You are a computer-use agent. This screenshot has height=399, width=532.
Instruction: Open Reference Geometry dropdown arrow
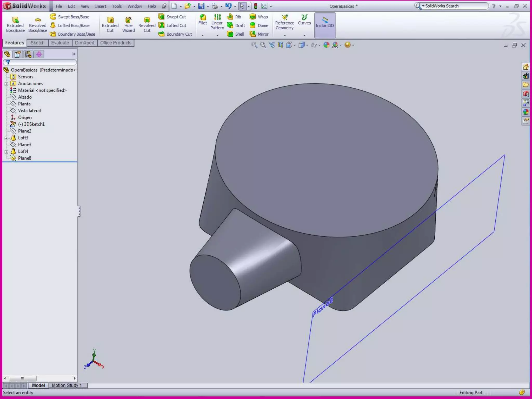point(285,35)
